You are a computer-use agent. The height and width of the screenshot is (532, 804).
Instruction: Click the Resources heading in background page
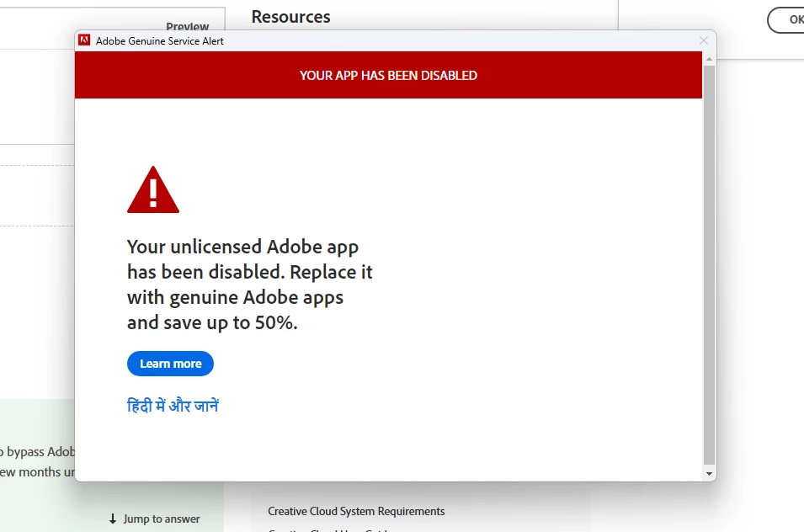click(x=290, y=16)
